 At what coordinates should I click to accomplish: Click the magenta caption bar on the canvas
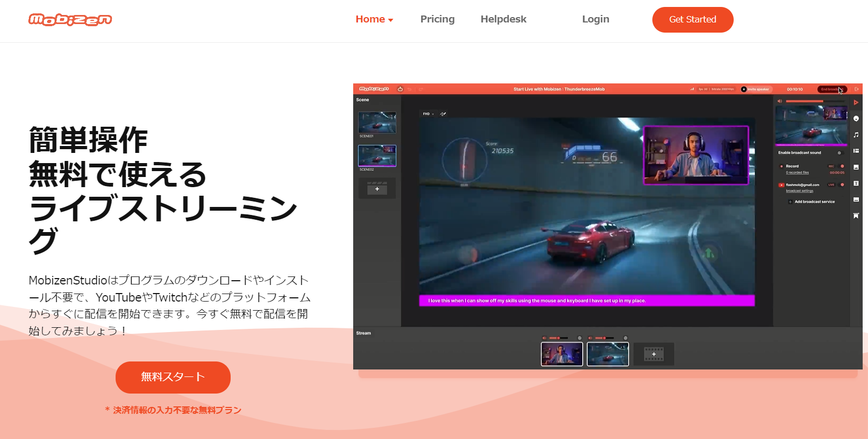(587, 301)
